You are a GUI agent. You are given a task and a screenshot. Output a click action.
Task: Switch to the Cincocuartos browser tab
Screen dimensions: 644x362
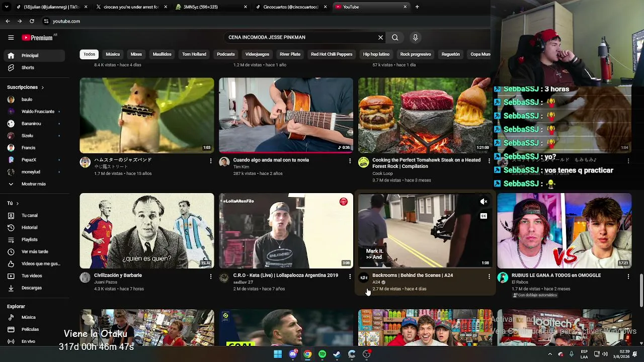(x=291, y=7)
